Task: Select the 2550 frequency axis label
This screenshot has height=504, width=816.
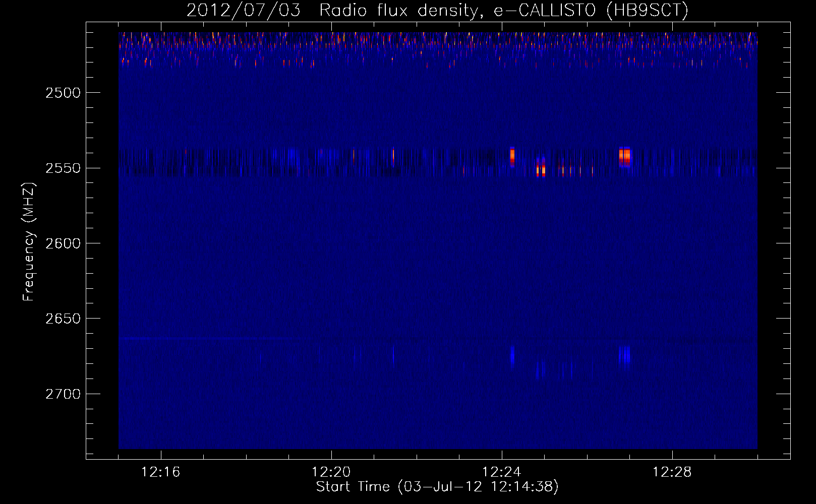Action: point(63,168)
